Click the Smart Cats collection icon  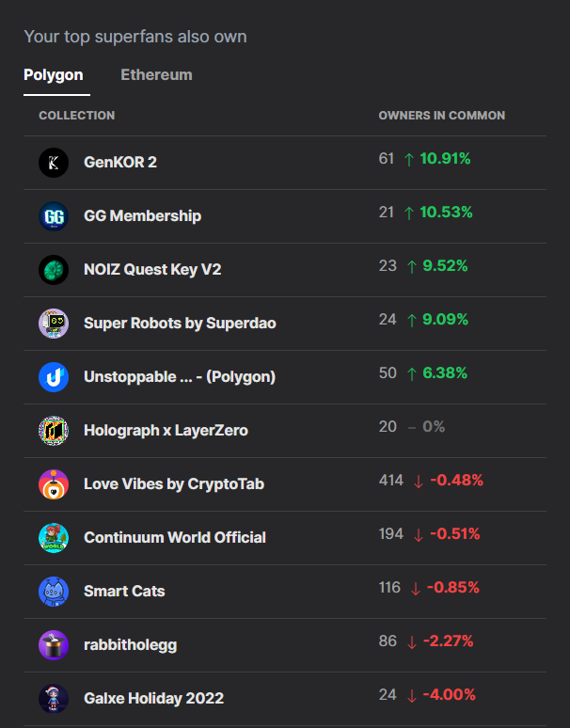click(54, 592)
